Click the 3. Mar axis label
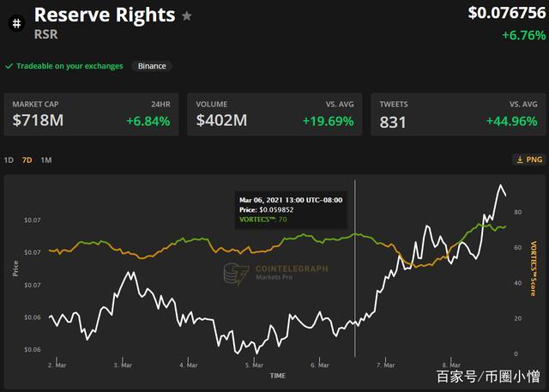This screenshot has width=549, height=392. [x=123, y=365]
